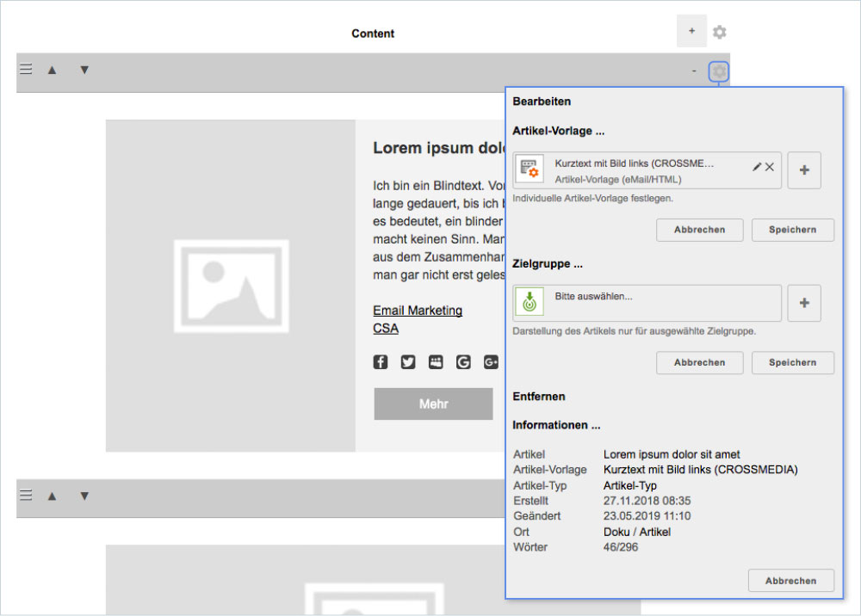
Task: Click the Facebook icon in the article preview
Action: tap(381, 362)
